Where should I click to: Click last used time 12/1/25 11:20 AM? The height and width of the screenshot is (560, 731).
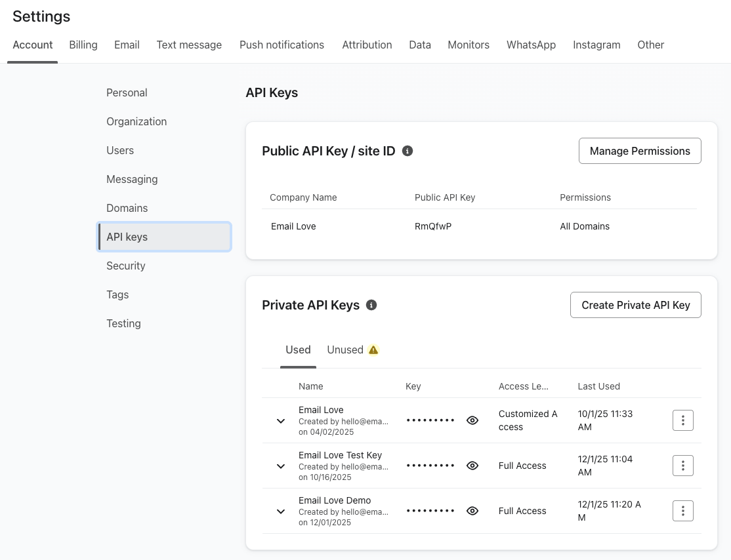click(x=610, y=511)
